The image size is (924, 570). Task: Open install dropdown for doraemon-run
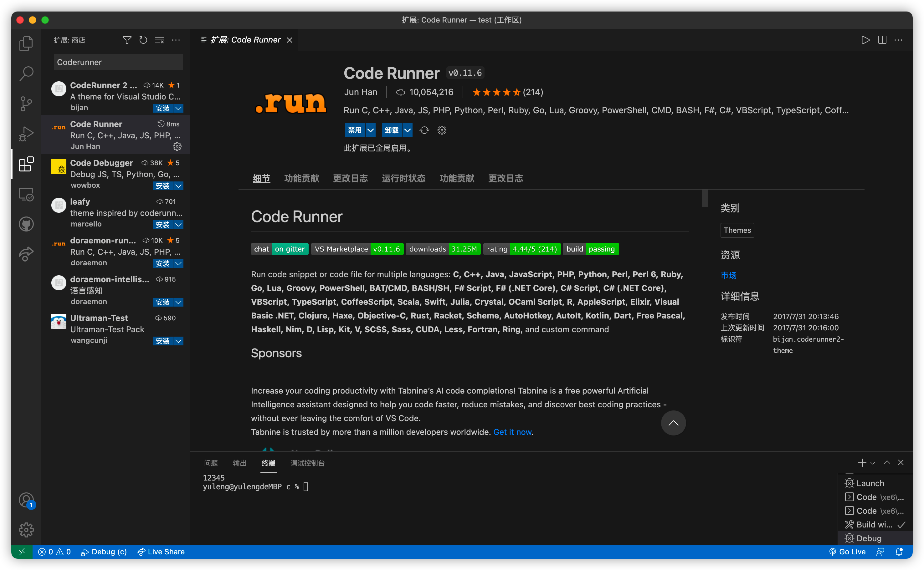click(x=178, y=263)
